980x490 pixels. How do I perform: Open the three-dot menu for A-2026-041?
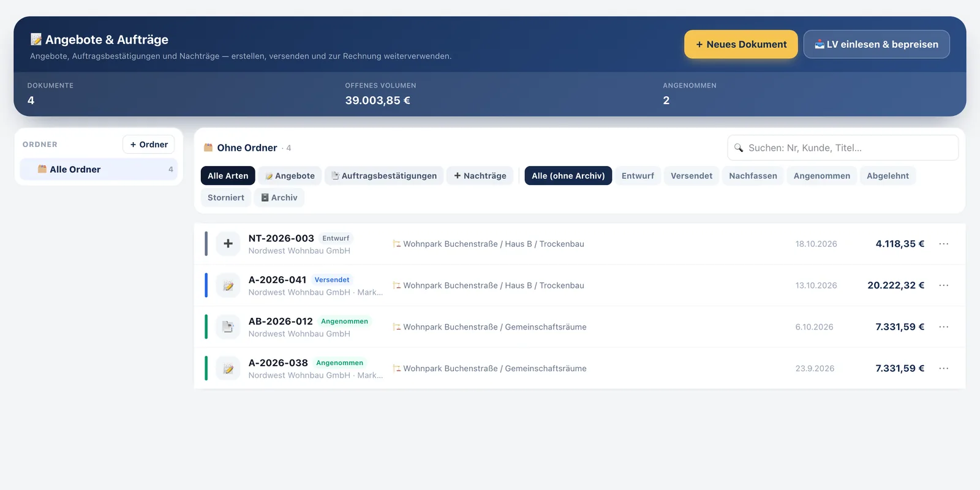(x=943, y=285)
